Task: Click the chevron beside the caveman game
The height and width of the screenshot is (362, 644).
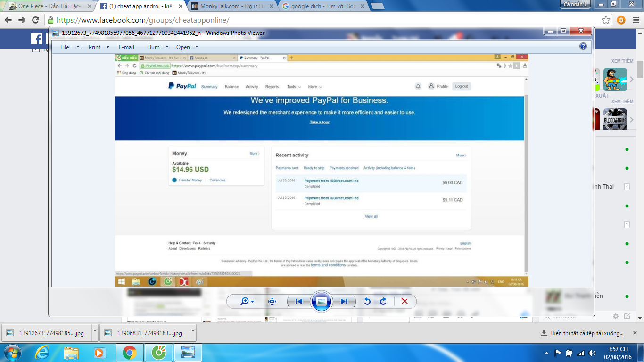Action: 632,80
